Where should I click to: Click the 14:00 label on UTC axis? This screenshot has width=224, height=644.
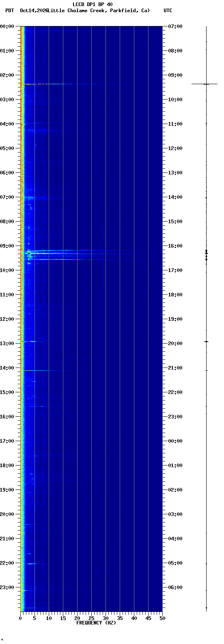coord(175,197)
